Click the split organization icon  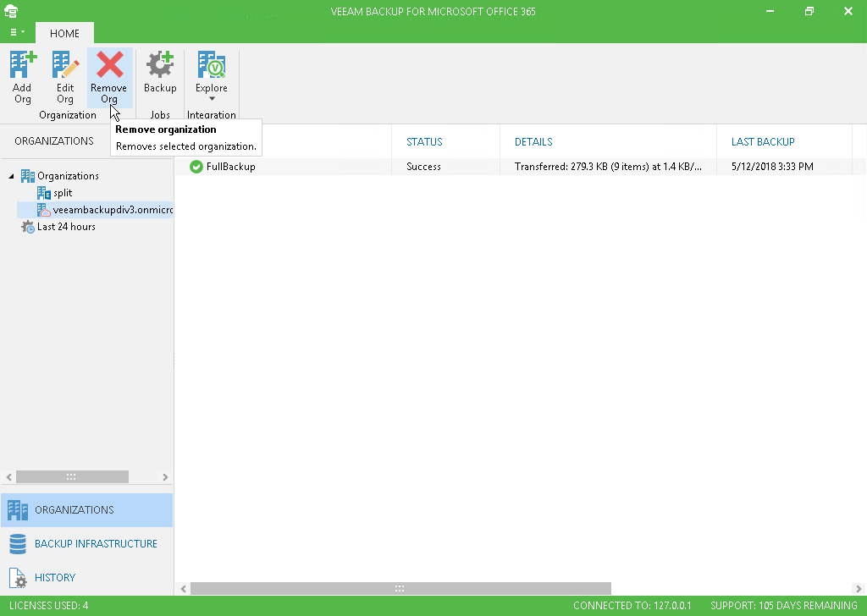[44, 193]
